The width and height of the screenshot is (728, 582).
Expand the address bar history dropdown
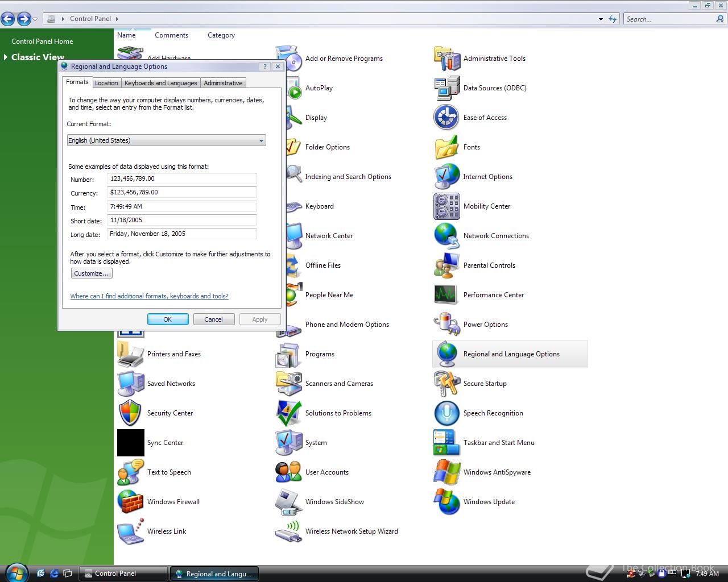pyautogui.click(x=601, y=19)
